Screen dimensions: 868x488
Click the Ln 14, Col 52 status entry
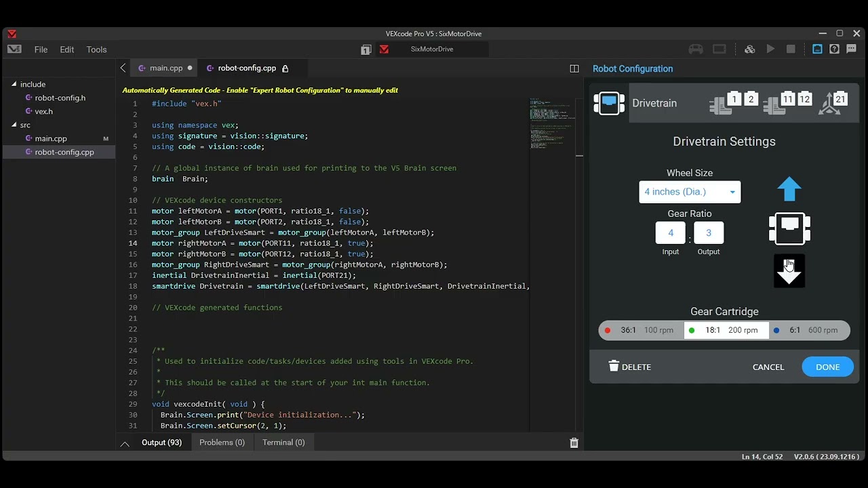point(762,457)
